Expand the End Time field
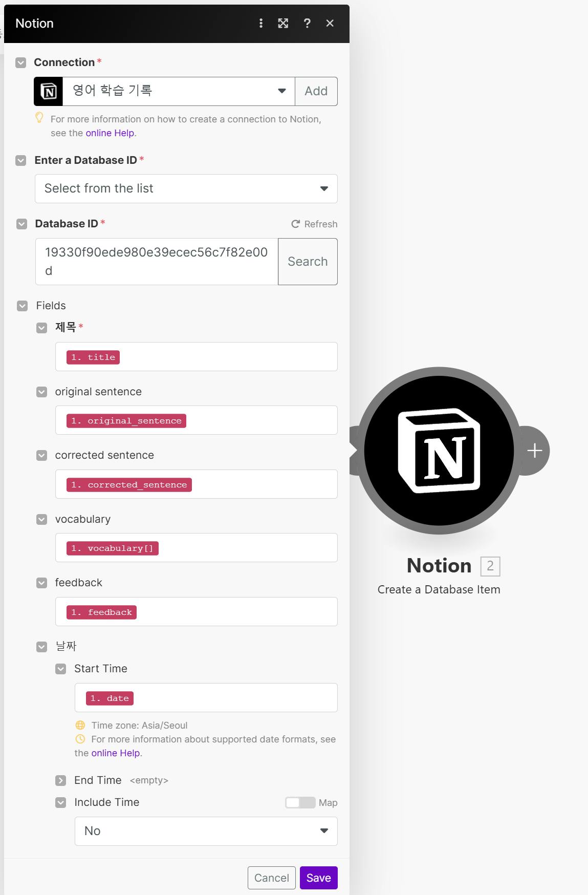 (61, 780)
